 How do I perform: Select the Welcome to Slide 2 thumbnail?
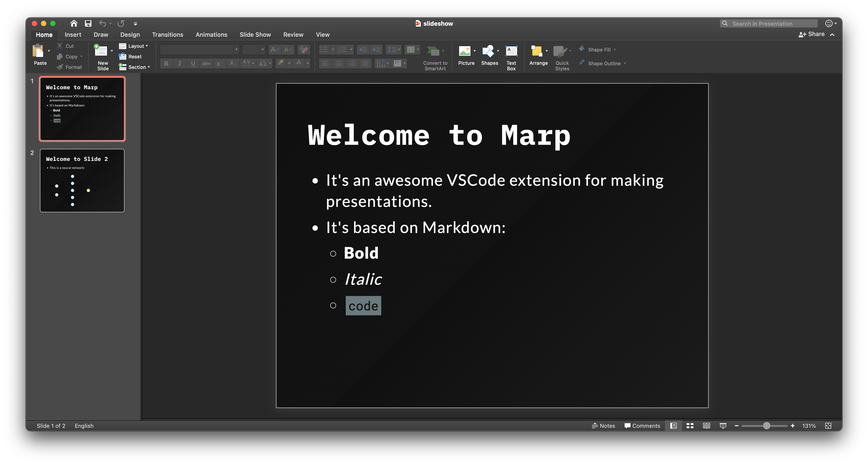82,180
